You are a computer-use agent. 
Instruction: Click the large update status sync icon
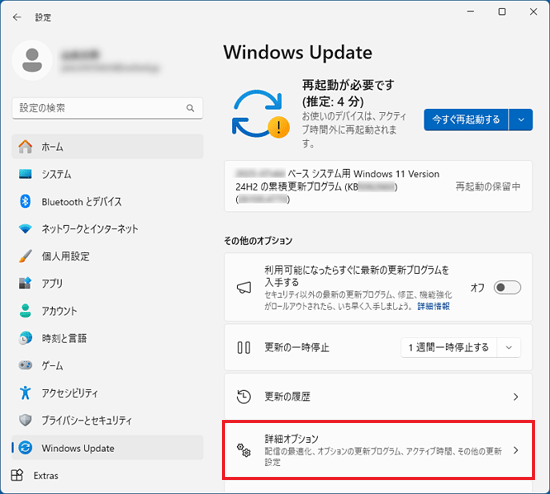tap(260, 114)
